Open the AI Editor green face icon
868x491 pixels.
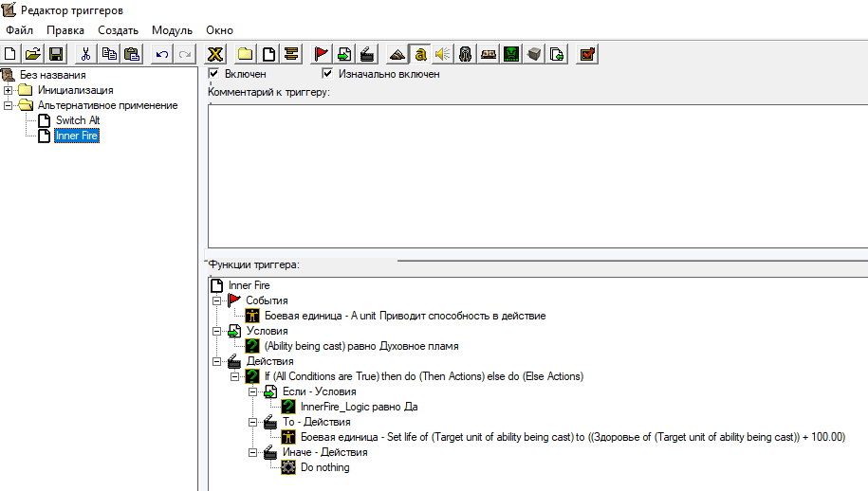pyautogui.click(x=511, y=54)
